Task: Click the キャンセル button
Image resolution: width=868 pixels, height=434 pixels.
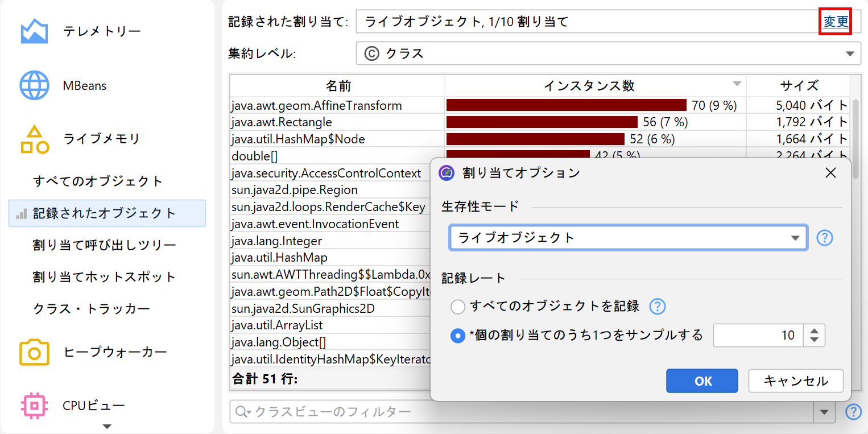Action: [795, 381]
